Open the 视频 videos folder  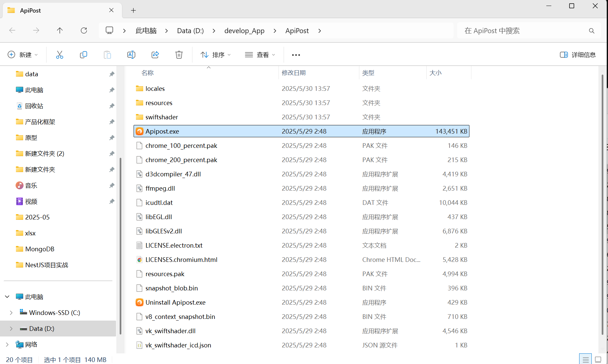[x=31, y=201]
